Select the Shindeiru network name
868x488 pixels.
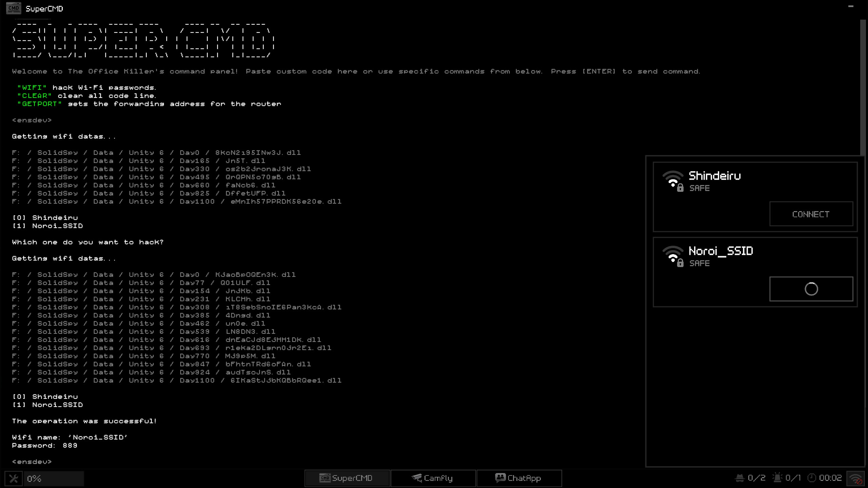point(714,176)
